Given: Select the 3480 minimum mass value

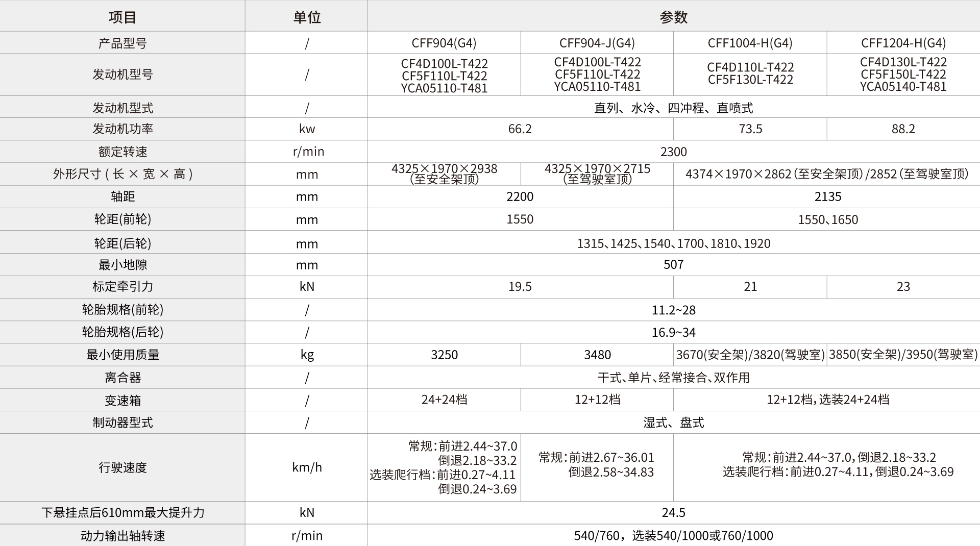Looking at the screenshot, I should (x=597, y=355).
